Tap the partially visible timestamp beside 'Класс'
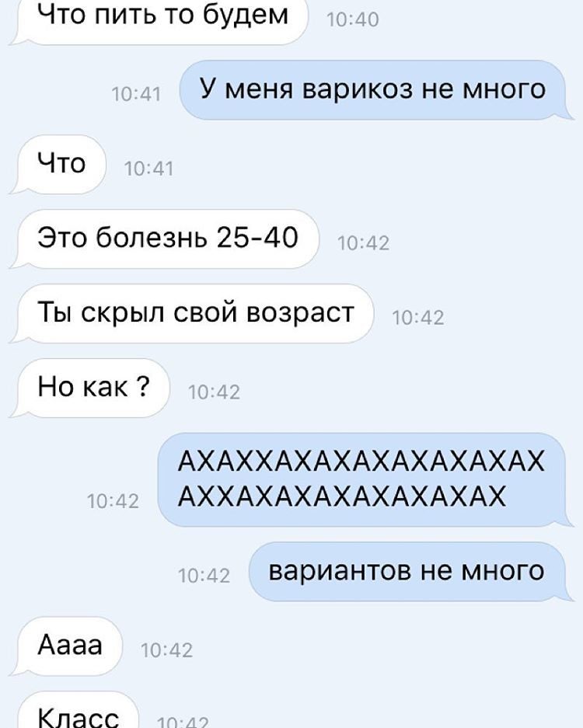The height and width of the screenshot is (728, 583). point(183,722)
